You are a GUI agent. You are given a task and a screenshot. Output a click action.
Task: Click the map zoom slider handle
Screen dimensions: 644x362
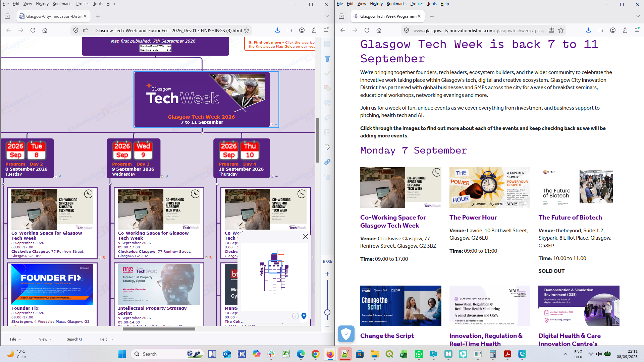click(x=327, y=313)
